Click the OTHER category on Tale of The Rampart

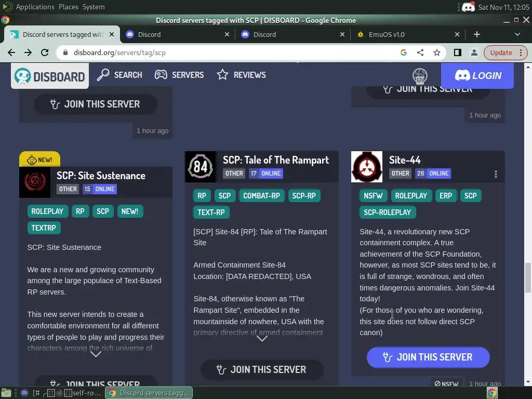pos(234,174)
